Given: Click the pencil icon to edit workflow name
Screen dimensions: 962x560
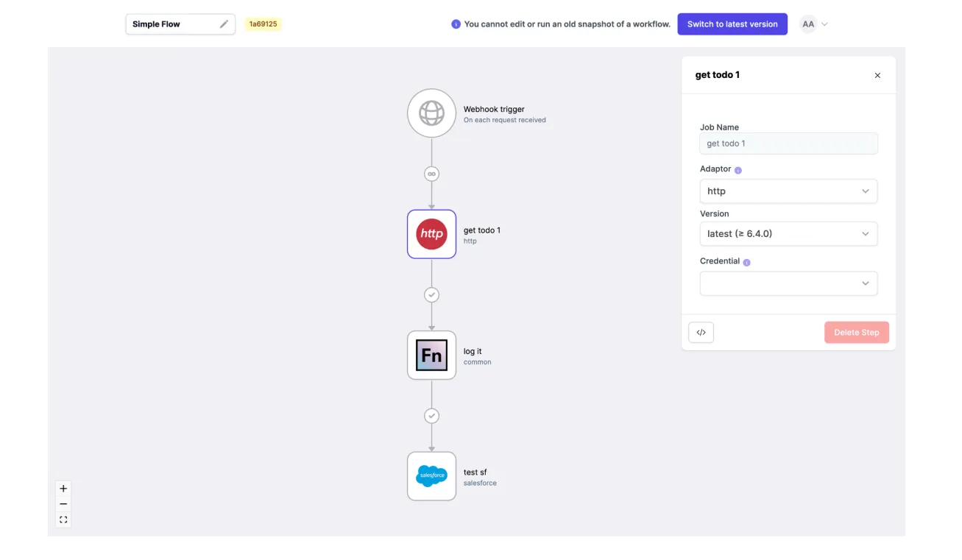Looking at the screenshot, I should pyautogui.click(x=224, y=24).
